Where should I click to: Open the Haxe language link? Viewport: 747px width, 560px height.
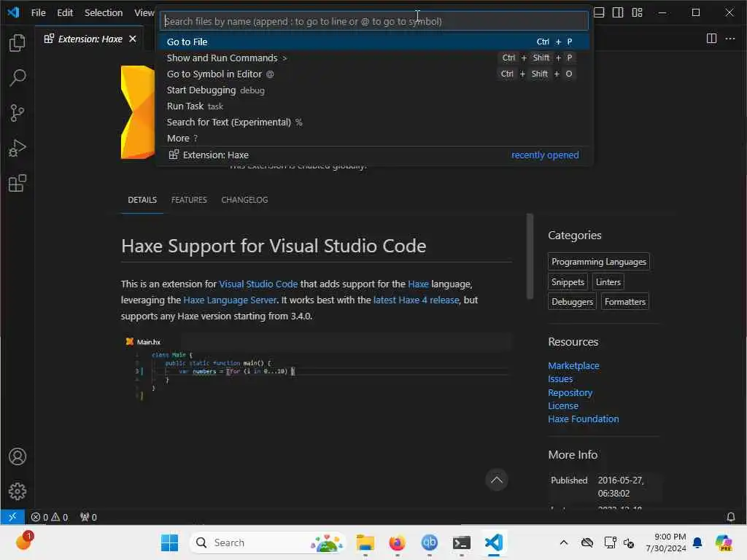[x=418, y=284]
